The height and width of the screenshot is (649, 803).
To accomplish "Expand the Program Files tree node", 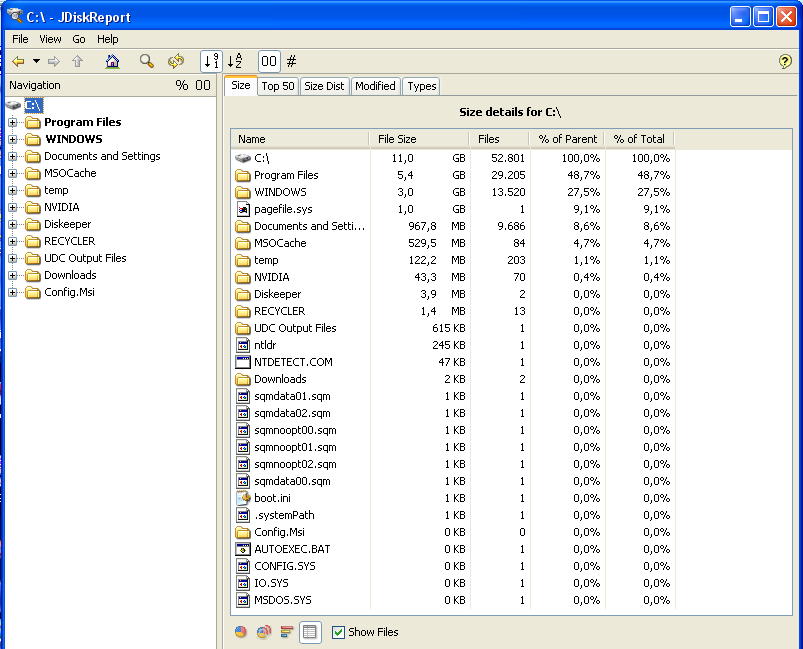I will pyautogui.click(x=13, y=122).
